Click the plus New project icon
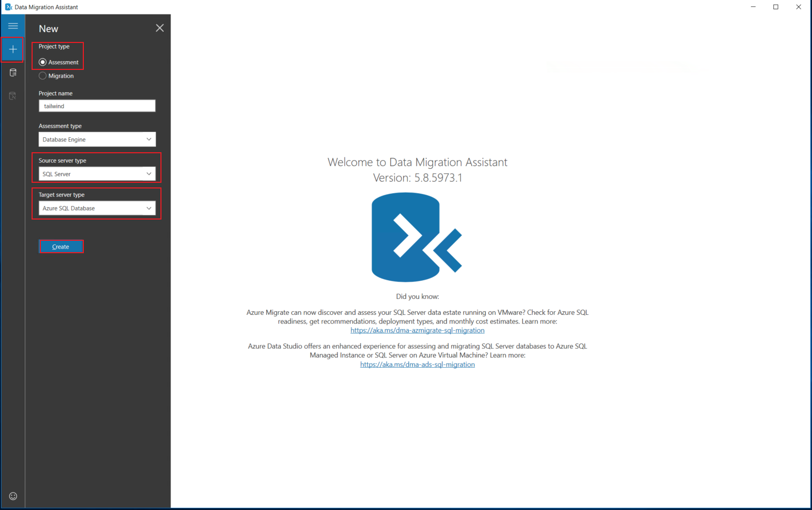The width and height of the screenshot is (812, 510). [x=13, y=49]
